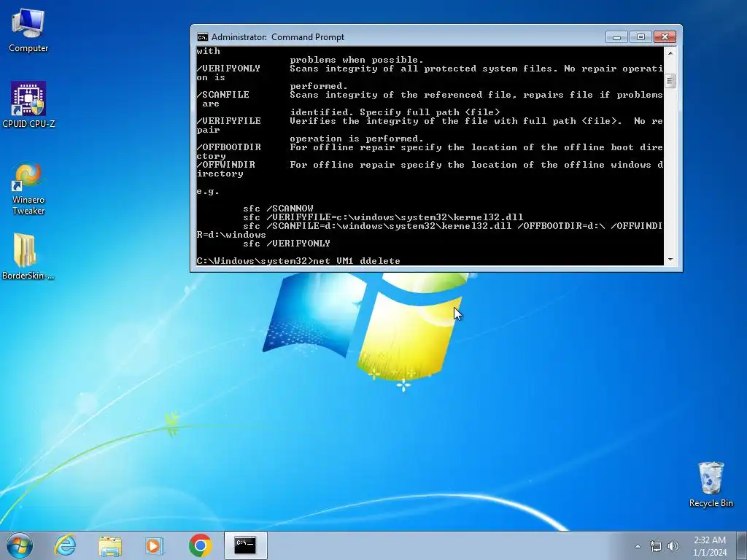This screenshot has width=747, height=560.
Task: Click the "sfc /VERIFYONLY" example line
Action: pos(287,244)
